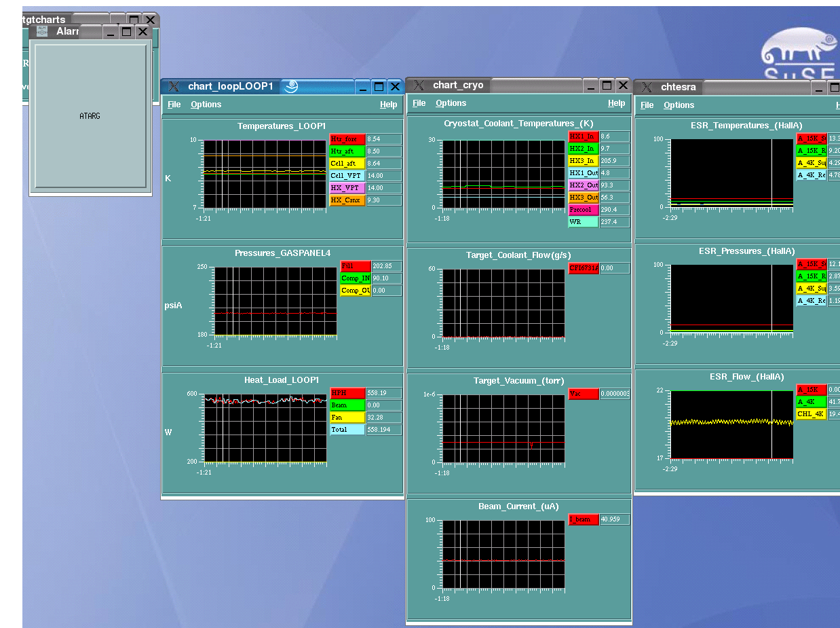Click the chtesra window title bar

click(737, 88)
